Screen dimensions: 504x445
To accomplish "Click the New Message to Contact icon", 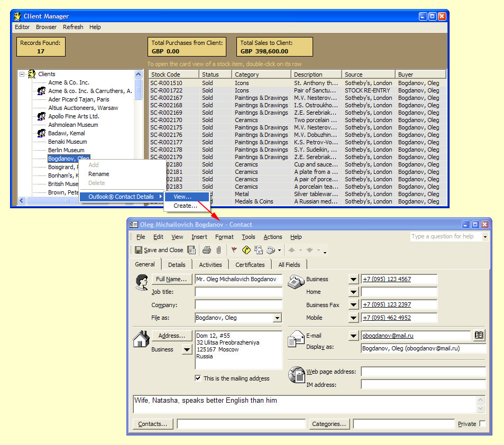I will point(259,250).
